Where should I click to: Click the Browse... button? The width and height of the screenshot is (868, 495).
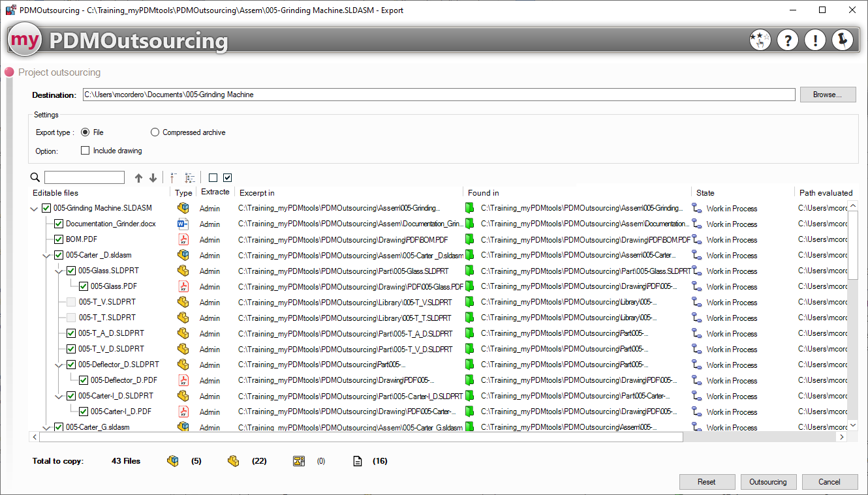tap(829, 95)
